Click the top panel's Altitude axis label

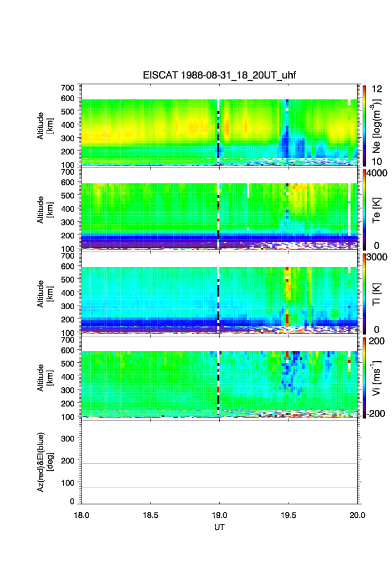coord(45,126)
